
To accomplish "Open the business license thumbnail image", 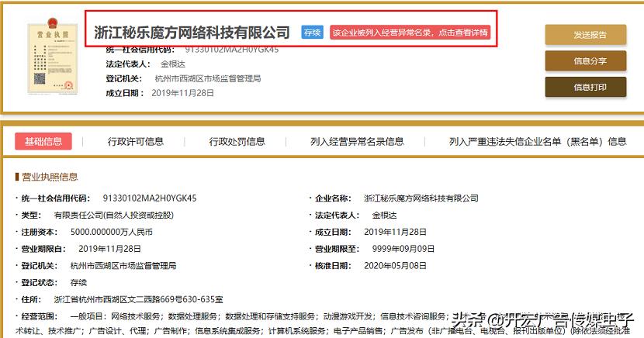I will [x=52, y=56].
